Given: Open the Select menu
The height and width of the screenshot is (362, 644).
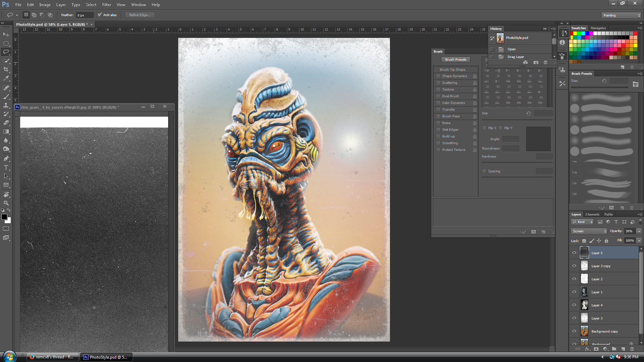Looking at the screenshot, I should pyautogui.click(x=91, y=5).
